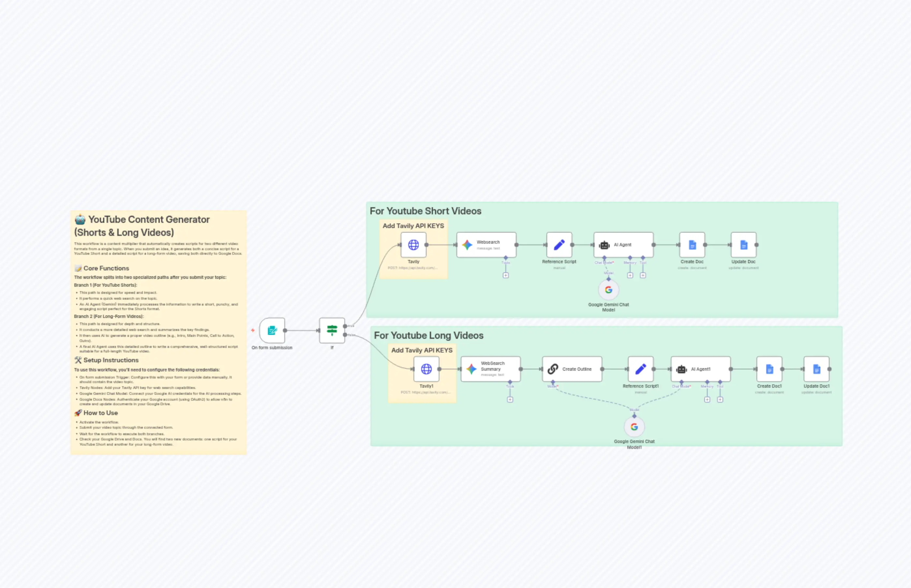
Task: Select the Reference Script1 node
Action: tap(640, 369)
